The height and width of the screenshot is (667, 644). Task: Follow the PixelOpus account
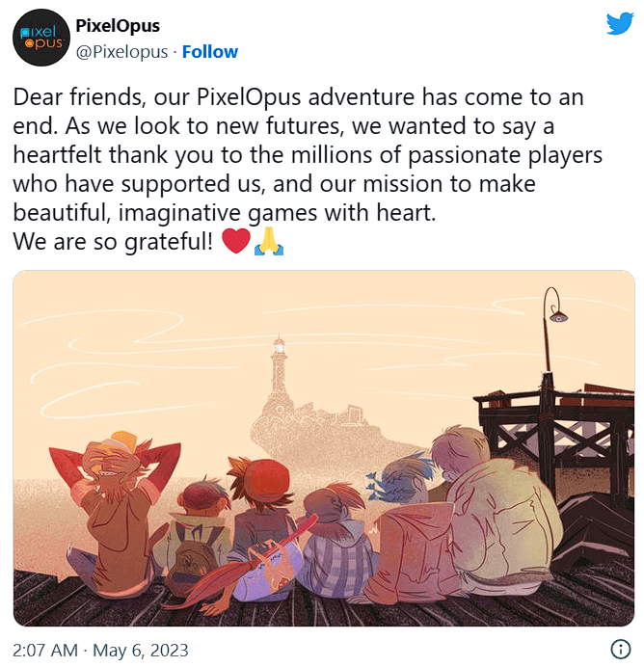[x=210, y=52]
